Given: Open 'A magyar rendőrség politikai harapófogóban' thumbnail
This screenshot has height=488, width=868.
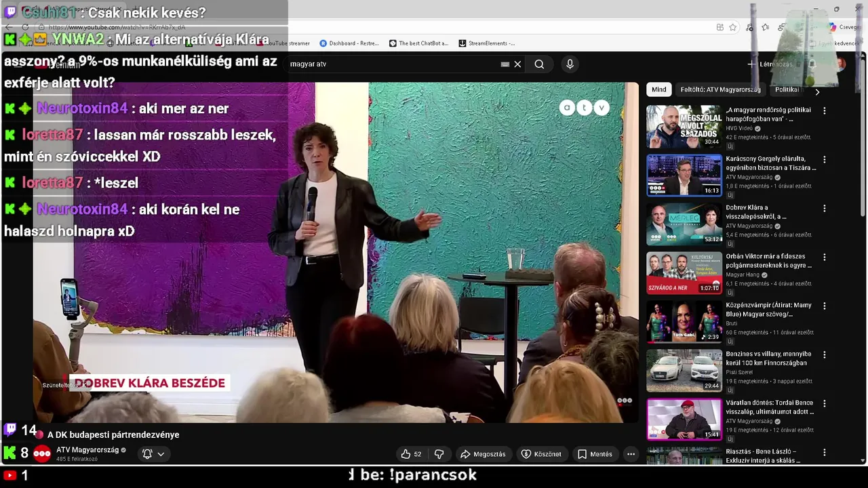Looking at the screenshot, I should click(x=684, y=126).
